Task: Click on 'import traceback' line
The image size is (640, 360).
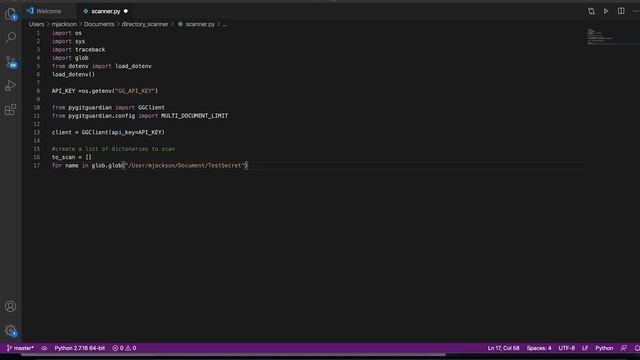Action: 78,50
